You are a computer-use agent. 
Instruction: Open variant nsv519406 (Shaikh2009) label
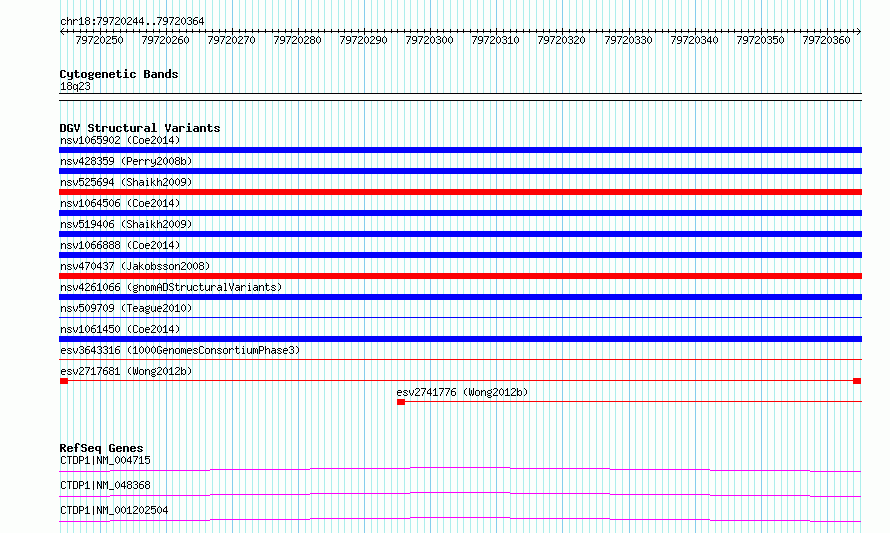(126, 224)
